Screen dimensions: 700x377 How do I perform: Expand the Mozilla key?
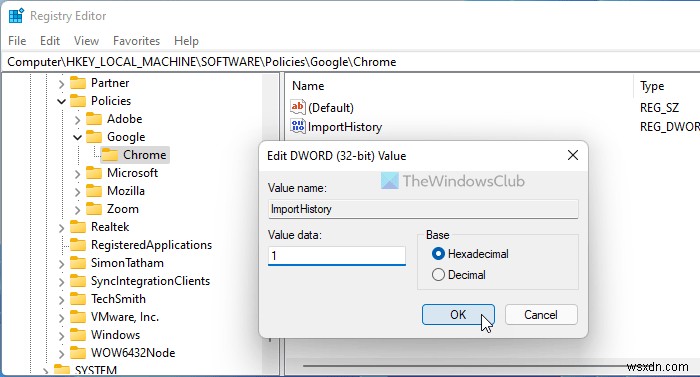click(x=77, y=192)
